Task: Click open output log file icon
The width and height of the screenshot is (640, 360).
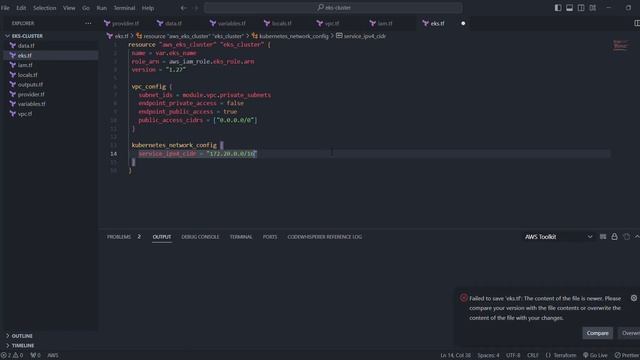Action: (x=627, y=237)
